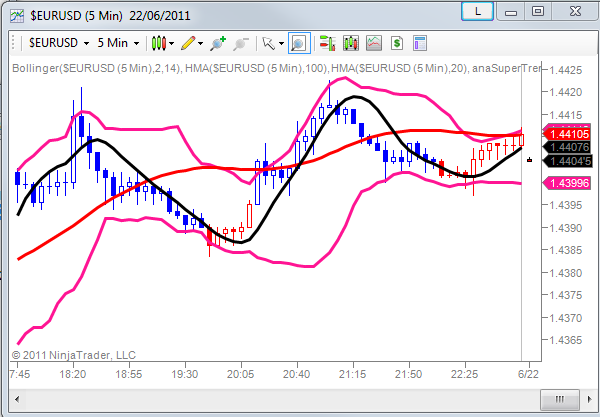Open the Data Series bars icon

[351, 43]
